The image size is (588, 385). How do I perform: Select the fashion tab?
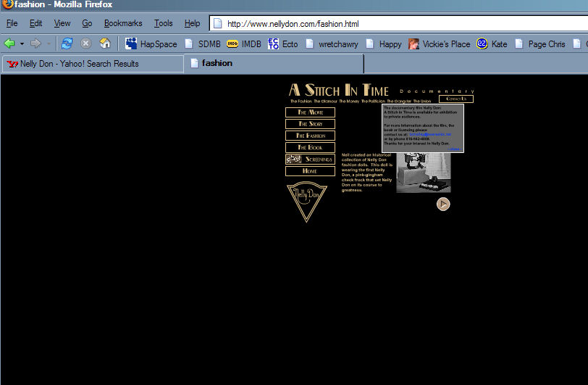click(274, 63)
